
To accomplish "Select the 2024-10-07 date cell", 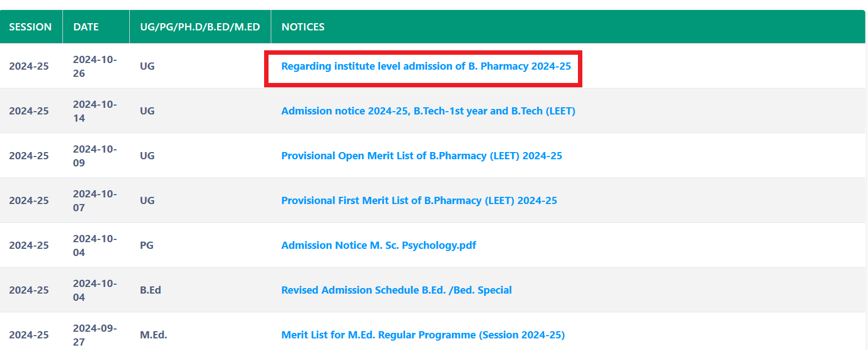I will tap(94, 201).
